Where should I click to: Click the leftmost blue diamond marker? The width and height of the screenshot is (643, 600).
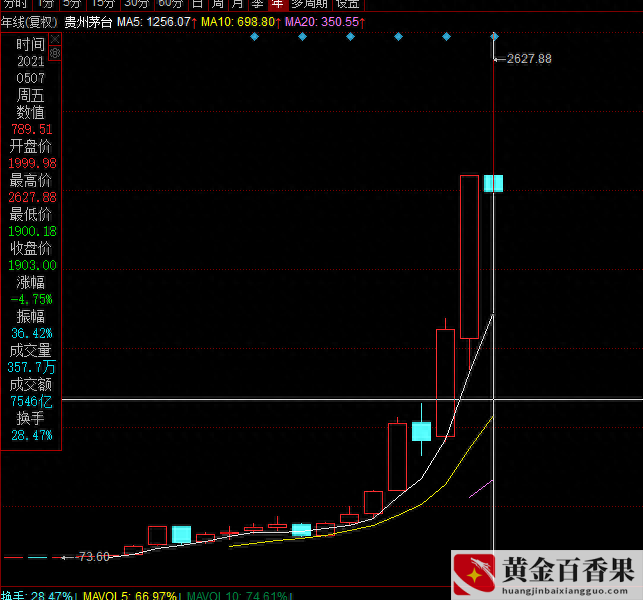[254, 37]
